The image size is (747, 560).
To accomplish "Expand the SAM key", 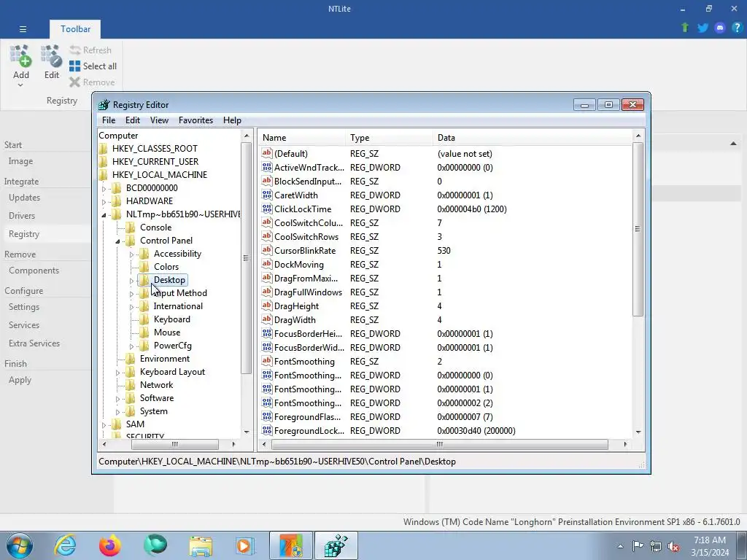I will click(x=104, y=425).
